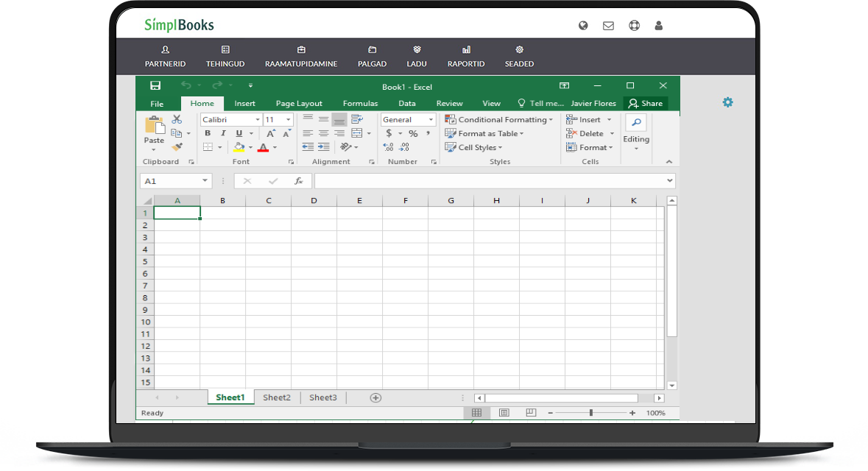
Task: Click the Share button
Action: point(646,104)
